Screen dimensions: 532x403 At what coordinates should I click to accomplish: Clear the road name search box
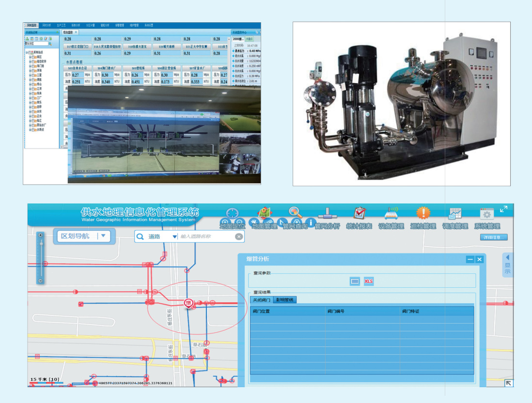coord(239,236)
